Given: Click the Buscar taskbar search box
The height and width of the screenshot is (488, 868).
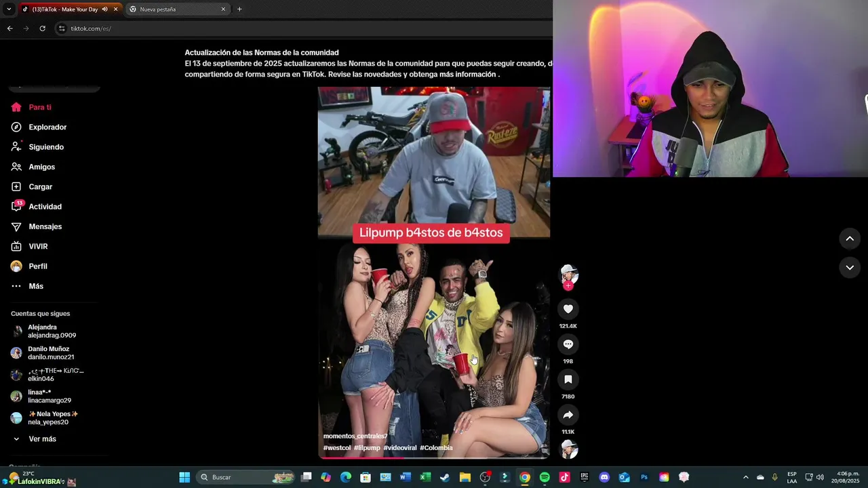Looking at the screenshot, I should [247, 477].
